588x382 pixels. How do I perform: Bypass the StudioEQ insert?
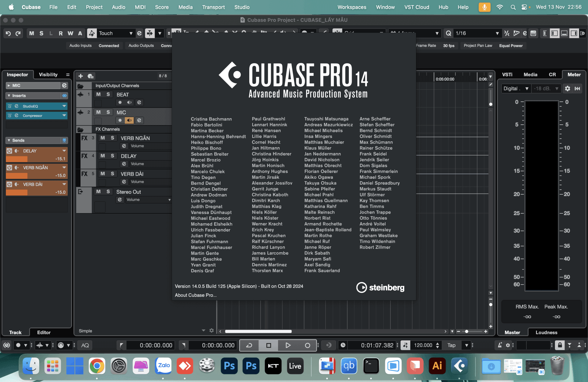[9, 106]
